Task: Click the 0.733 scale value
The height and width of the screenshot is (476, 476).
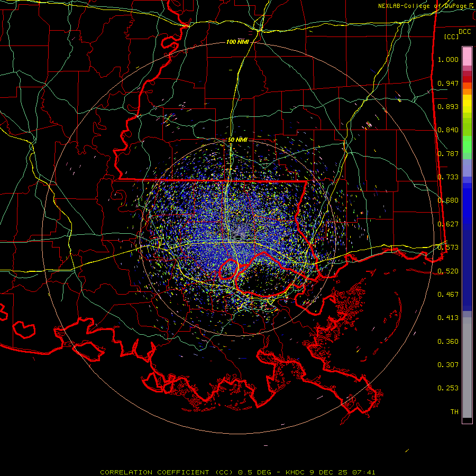Action: click(x=448, y=177)
